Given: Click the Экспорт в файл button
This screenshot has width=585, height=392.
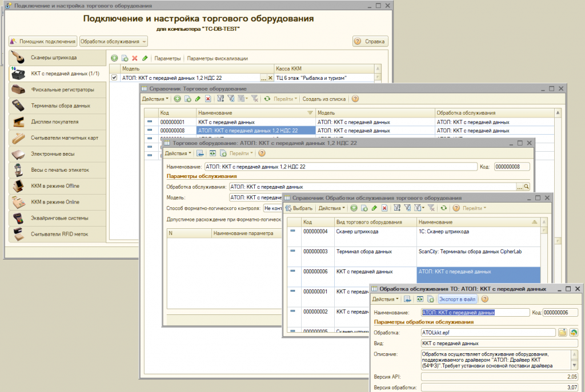Looking at the screenshot, I should [x=457, y=298].
